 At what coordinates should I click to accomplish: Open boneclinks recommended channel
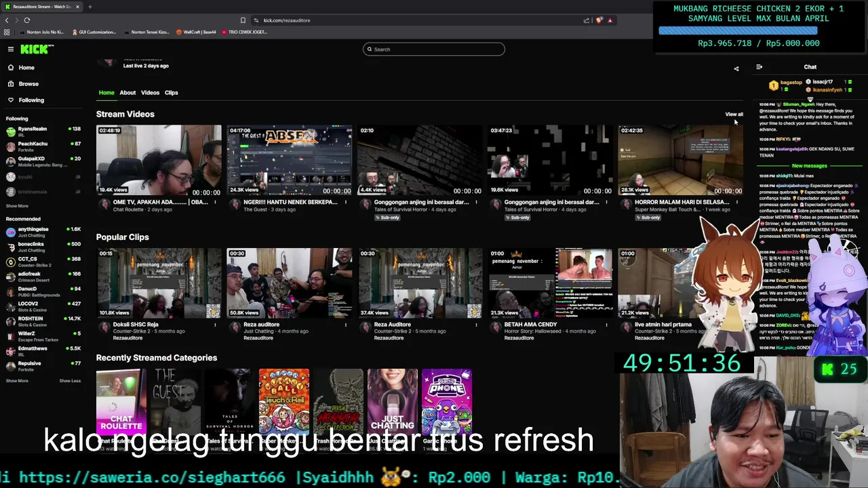[x=43, y=247]
